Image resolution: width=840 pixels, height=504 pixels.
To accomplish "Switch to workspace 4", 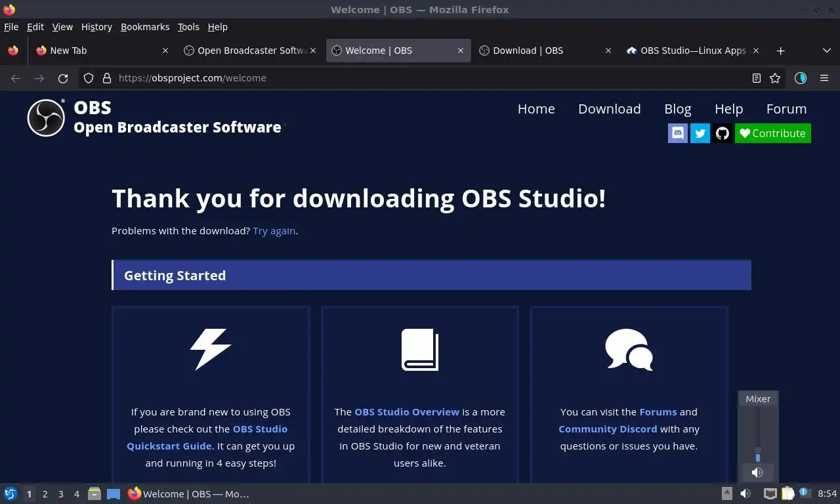I will [x=76, y=494].
